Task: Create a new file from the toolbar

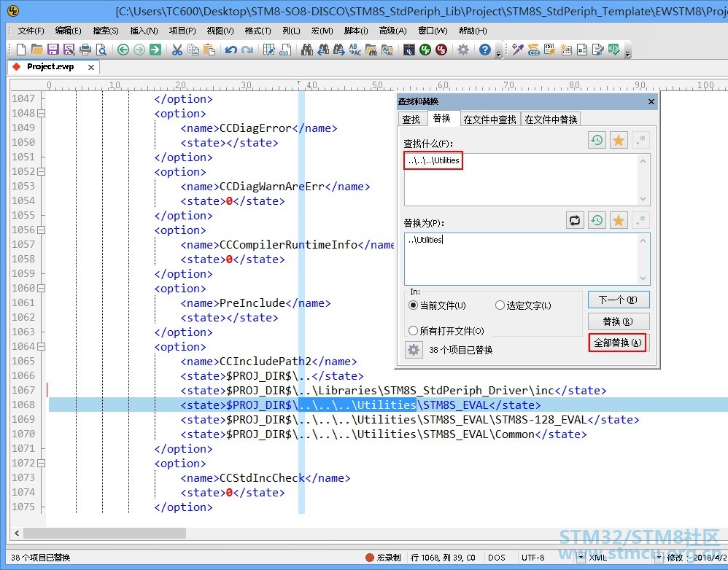Action: (21, 50)
